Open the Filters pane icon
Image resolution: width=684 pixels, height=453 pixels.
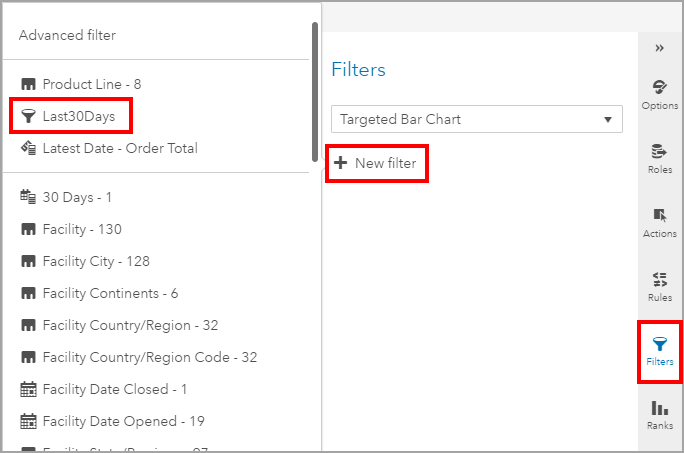[659, 349]
